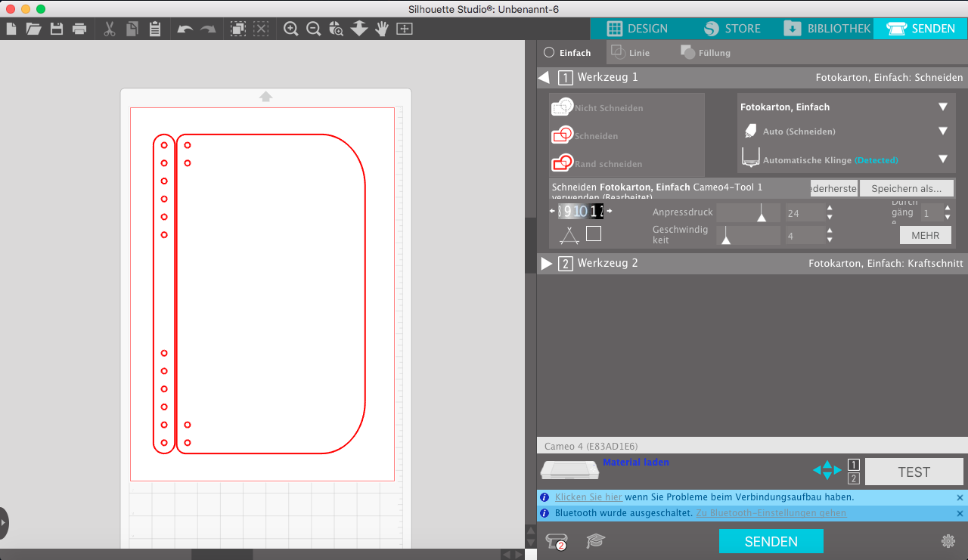This screenshot has width=968, height=560.
Task: Collapse the Werkzeug 1 section
Action: click(x=544, y=77)
